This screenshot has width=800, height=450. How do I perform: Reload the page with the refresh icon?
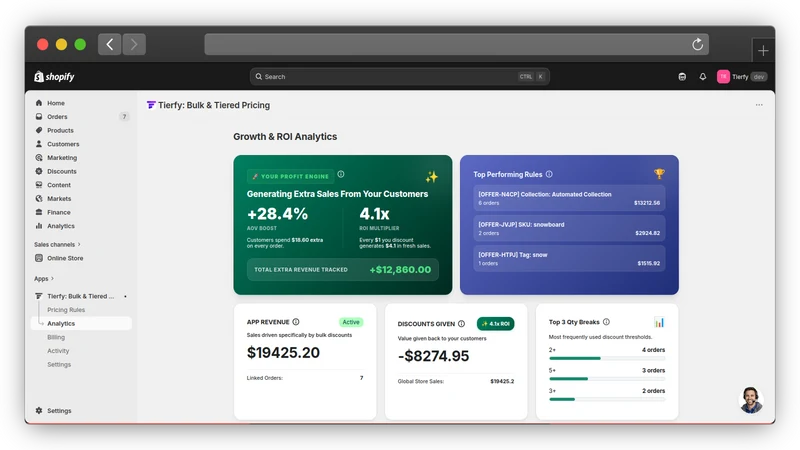(697, 44)
